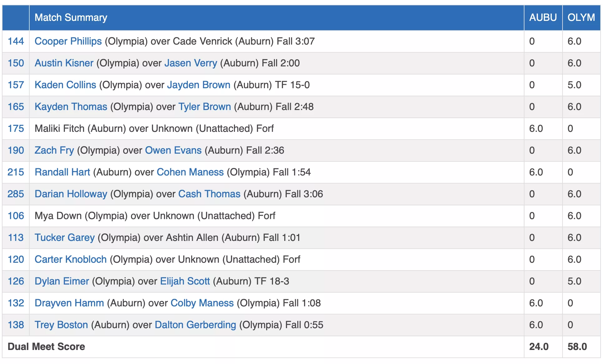Screen dimensions: 609x364
Task: Open Darian Holloway wrestler link
Action: pyautogui.click(x=71, y=194)
